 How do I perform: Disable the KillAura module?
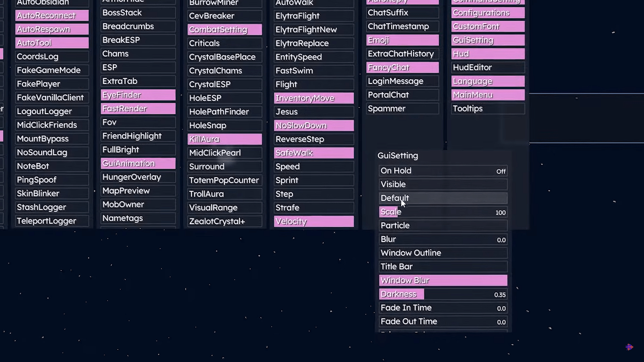(x=224, y=139)
